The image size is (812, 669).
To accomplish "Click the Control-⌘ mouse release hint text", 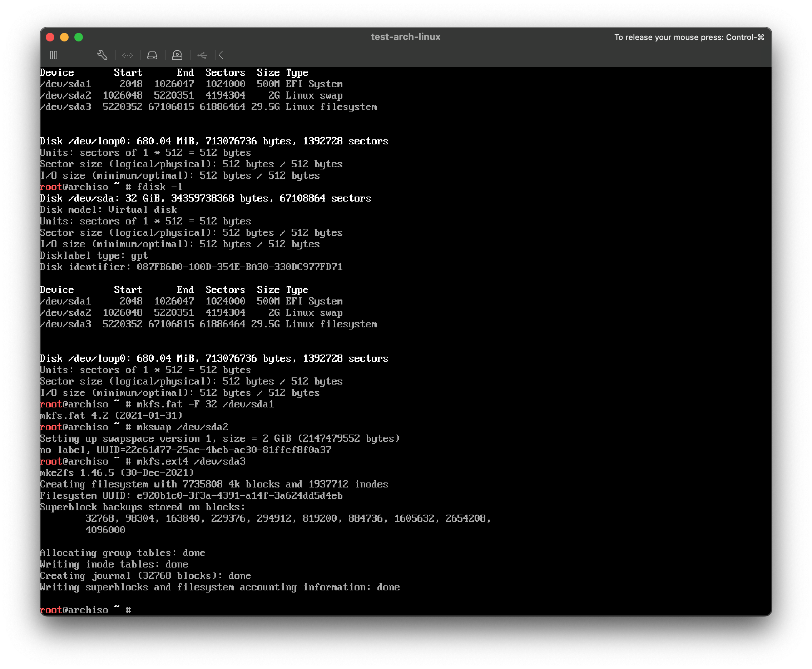I will coord(689,37).
